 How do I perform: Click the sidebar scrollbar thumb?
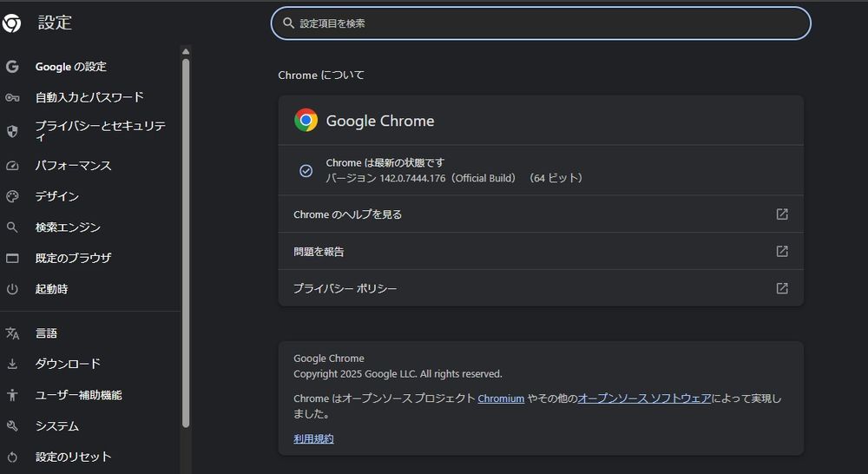186,243
